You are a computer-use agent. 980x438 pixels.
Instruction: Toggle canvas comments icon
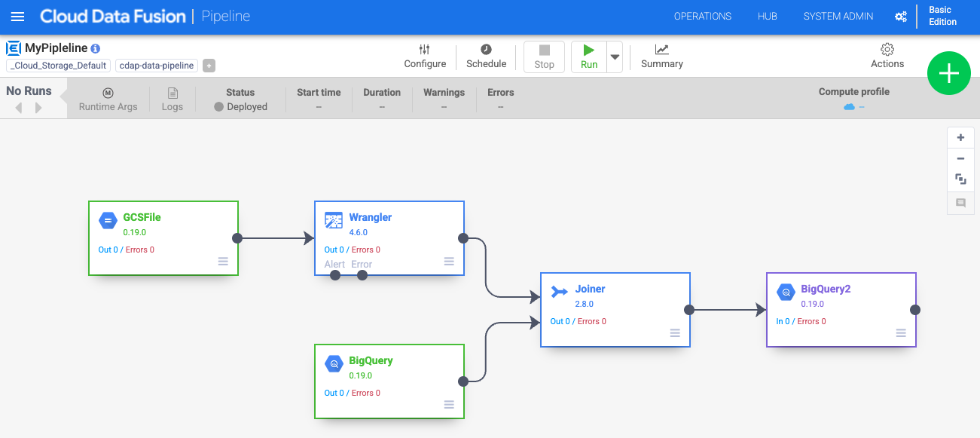(960, 203)
